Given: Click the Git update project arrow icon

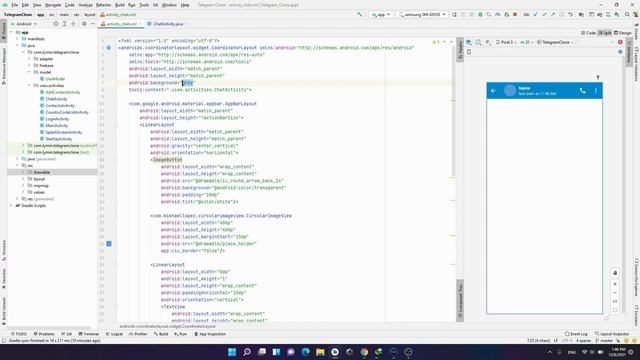Looking at the screenshot, I should coord(536,14).
